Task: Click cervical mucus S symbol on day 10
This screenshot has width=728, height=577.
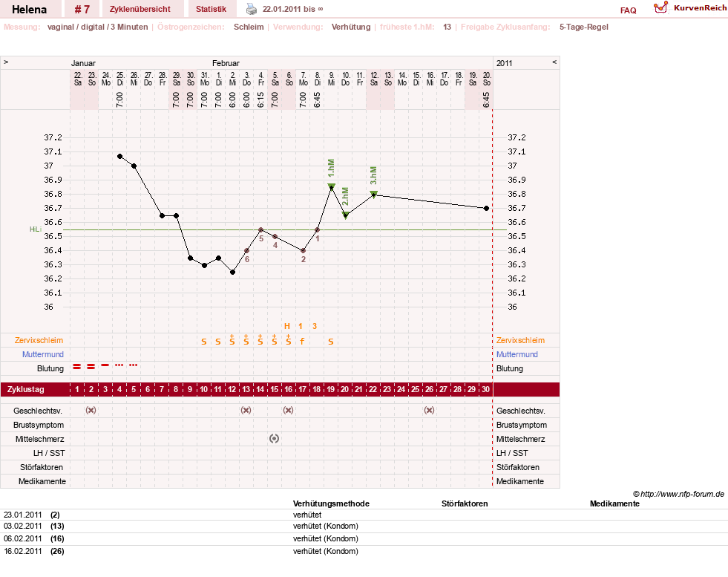Action: (x=204, y=342)
